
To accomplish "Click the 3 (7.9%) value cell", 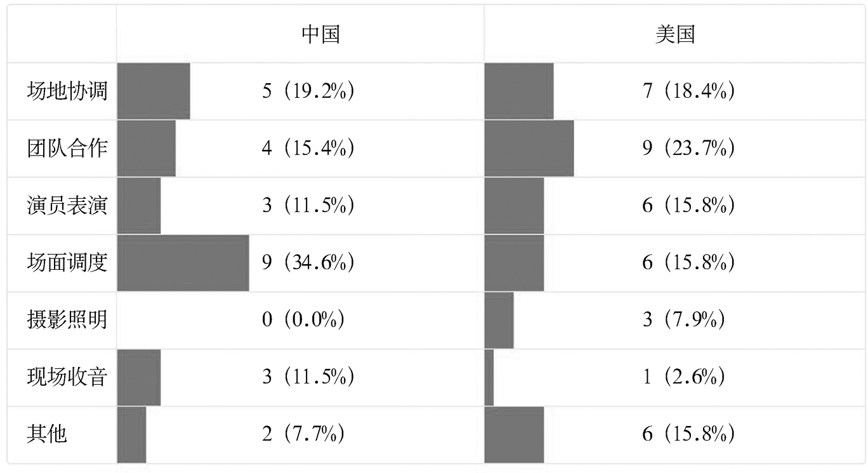I will pyautogui.click(x=683, y=320).
